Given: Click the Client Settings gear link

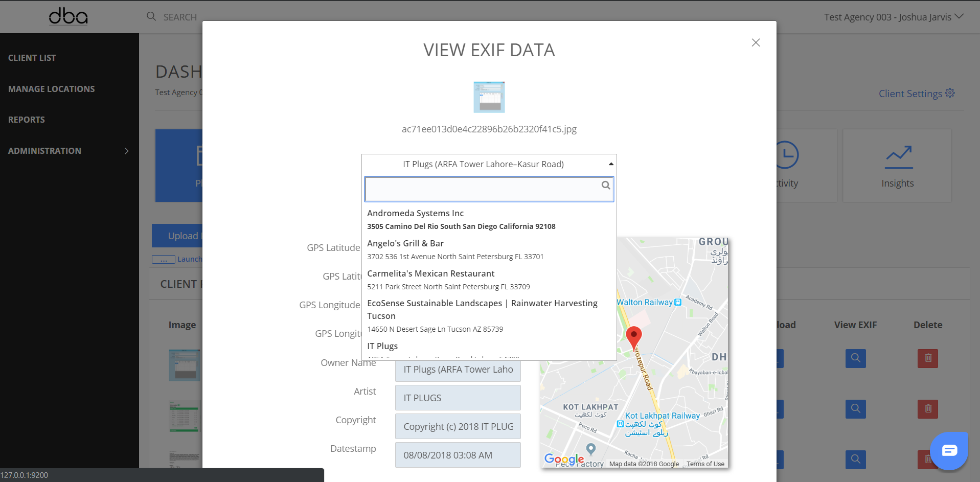Looking at the screenshot, I should (x=916, y=94).
